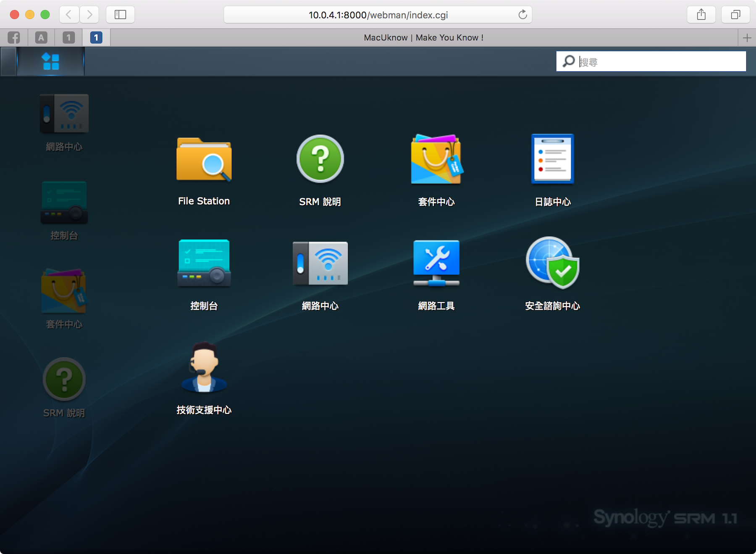Screen dimensions: 756x554
Task: Select the Facebook pinned tab
Action: [14, 38]
